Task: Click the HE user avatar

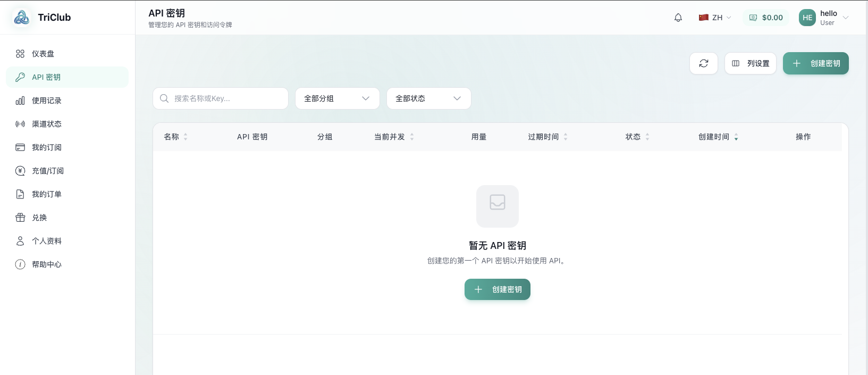Action: pyautogui.click(x=807, y=18)
